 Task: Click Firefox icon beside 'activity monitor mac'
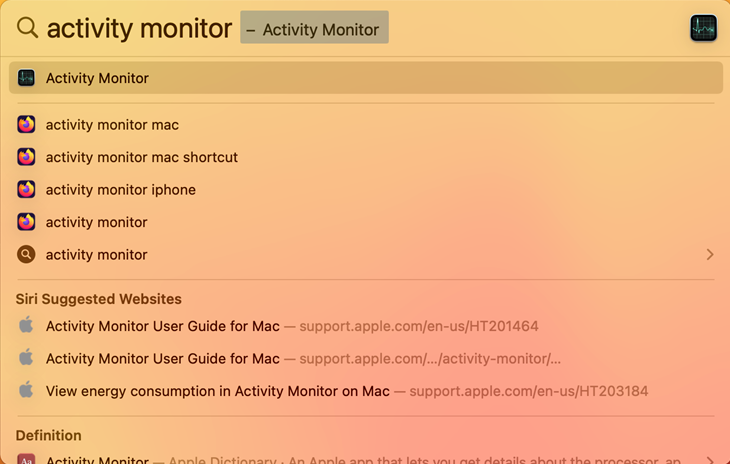pos(26,125)
